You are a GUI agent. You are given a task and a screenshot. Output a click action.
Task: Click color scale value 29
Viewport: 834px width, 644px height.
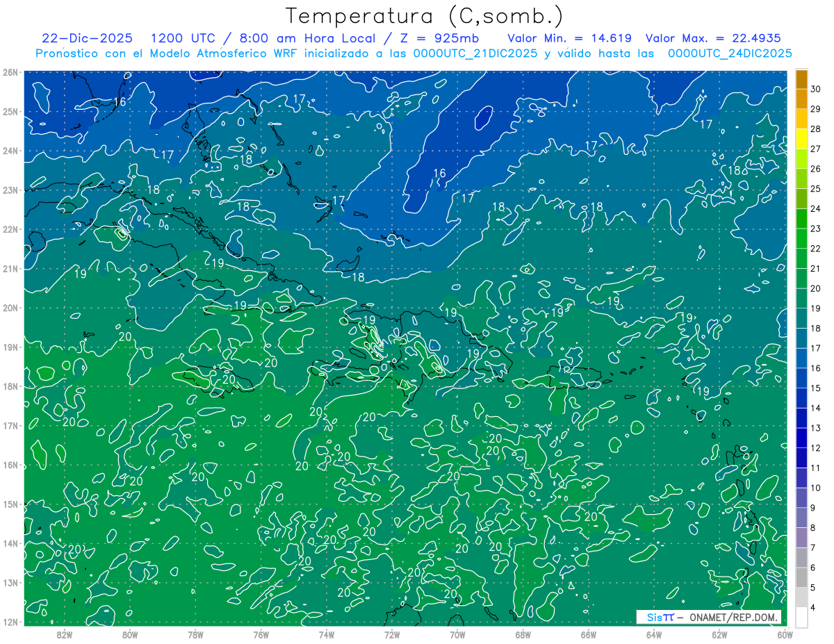pyautogui.click(x=815, y=109)
